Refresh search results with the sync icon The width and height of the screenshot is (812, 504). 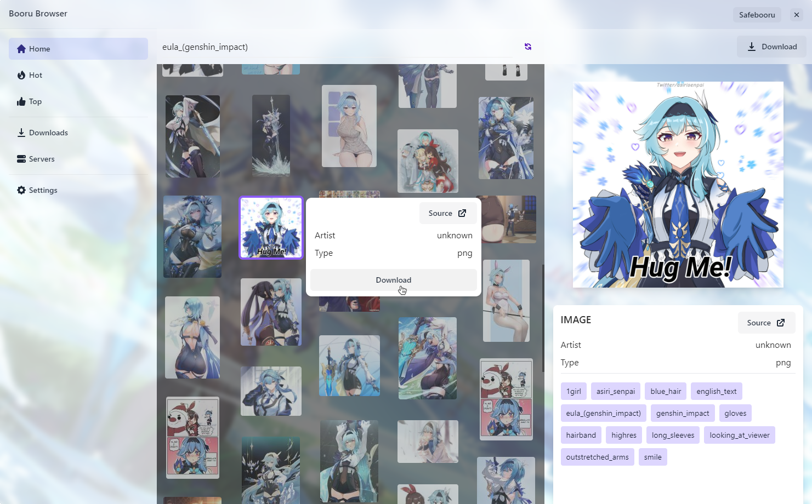click(x=527, y=47)
